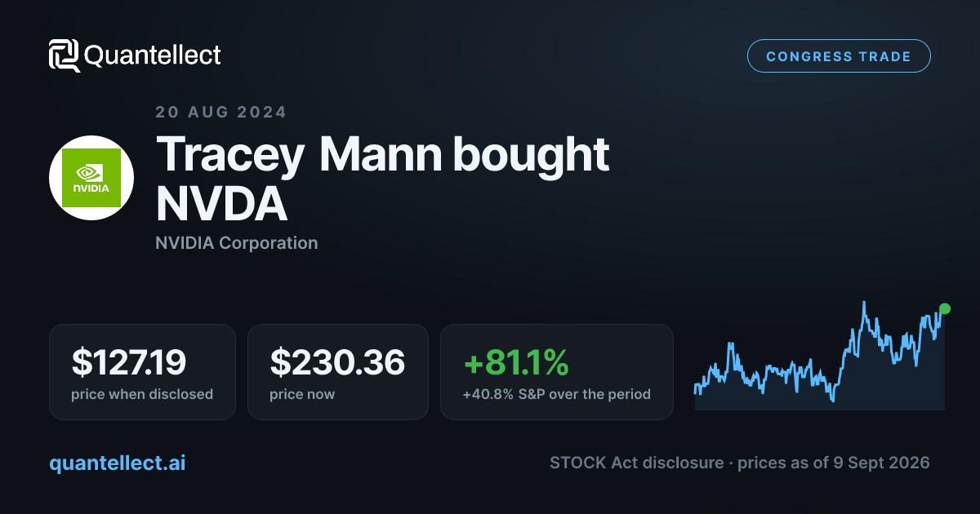Click the Quantellect brand name text
This screenshot has width=980, height=514.
click(x=153, y=55)
